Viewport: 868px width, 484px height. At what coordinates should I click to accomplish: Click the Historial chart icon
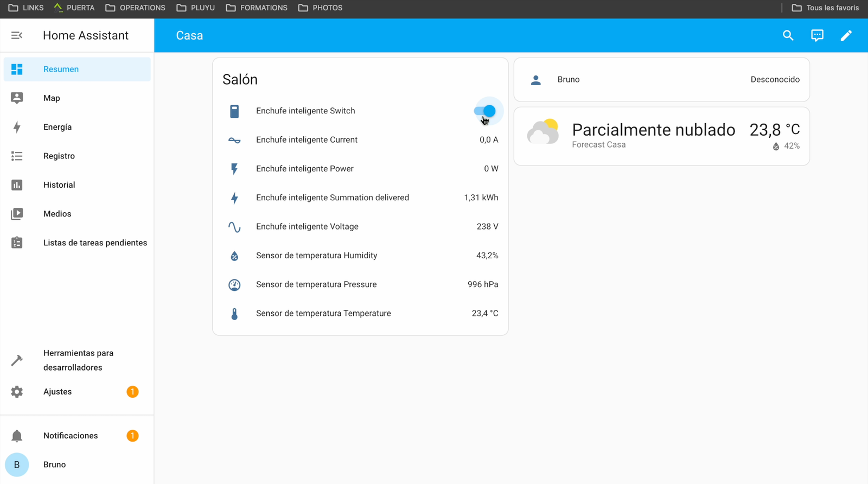click(17, 185)
